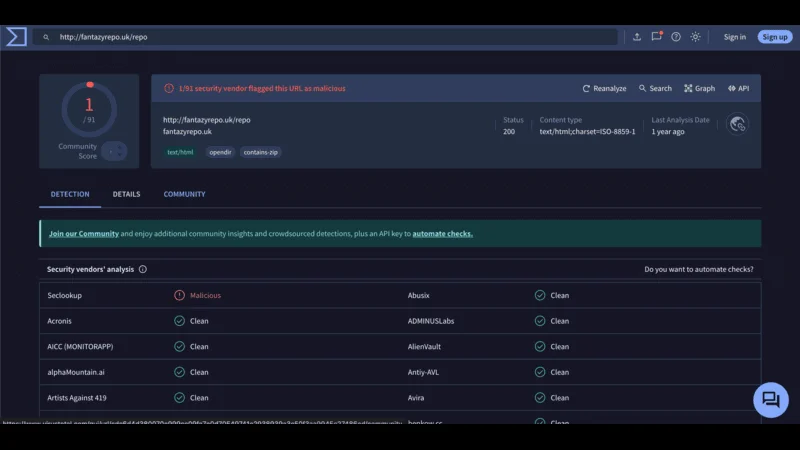This screenshot has height=450, width=800.
Task: Open the chat widget bubble
Action: [x=770, y=400]
